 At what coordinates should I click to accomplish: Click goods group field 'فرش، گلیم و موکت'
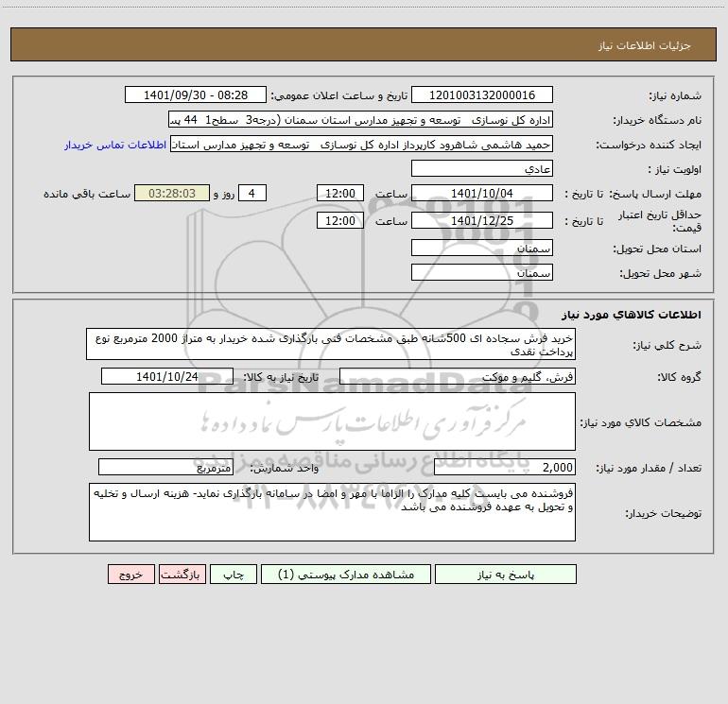458,376
